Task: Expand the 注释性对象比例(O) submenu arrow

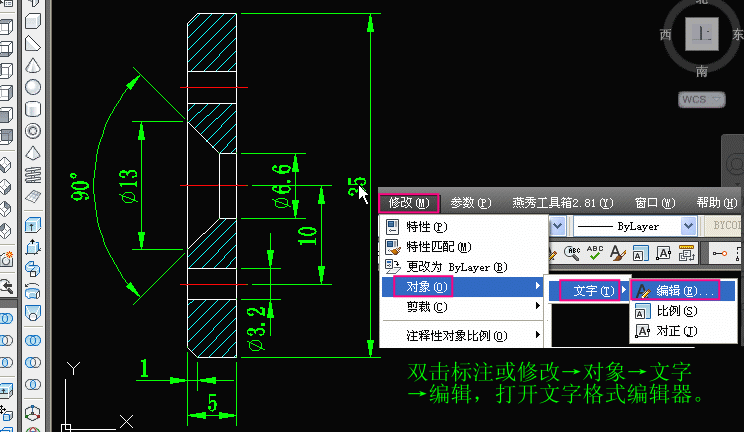Action: click(537, 335)
